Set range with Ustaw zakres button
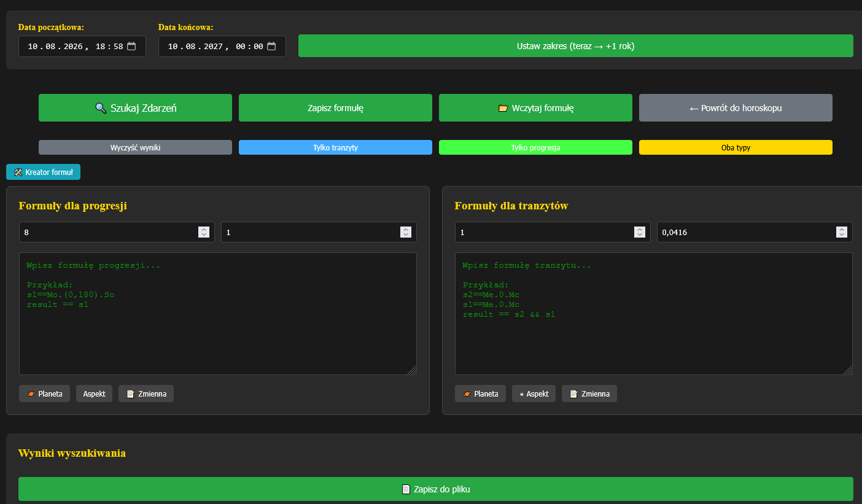Viewport: 862px width, 504px height. 576,46
